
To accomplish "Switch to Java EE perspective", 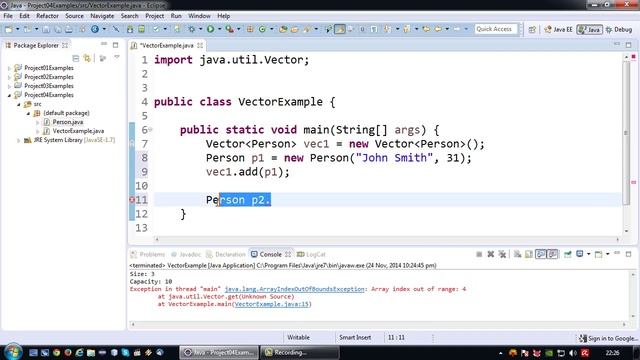I will [559, 29].
